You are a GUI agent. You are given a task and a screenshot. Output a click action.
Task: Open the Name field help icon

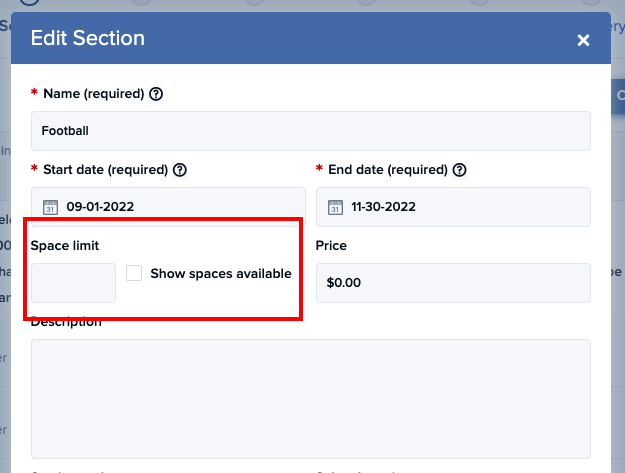click(x=156, y=94)
